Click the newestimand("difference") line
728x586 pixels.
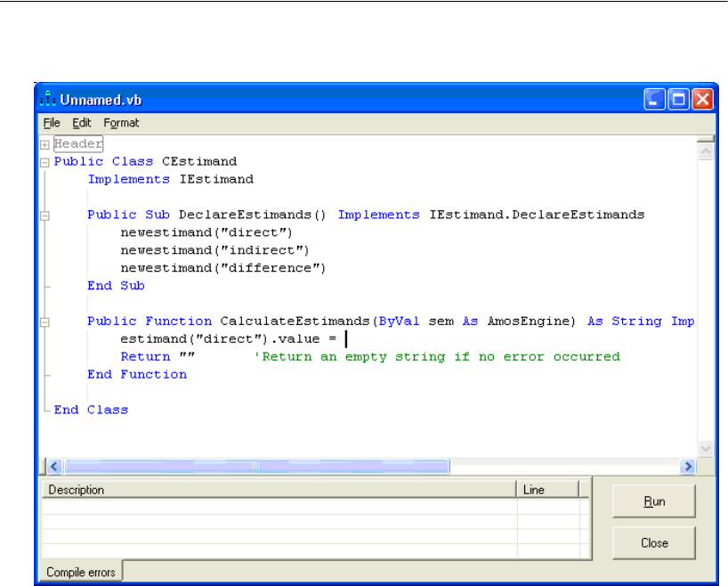point(223,268)
